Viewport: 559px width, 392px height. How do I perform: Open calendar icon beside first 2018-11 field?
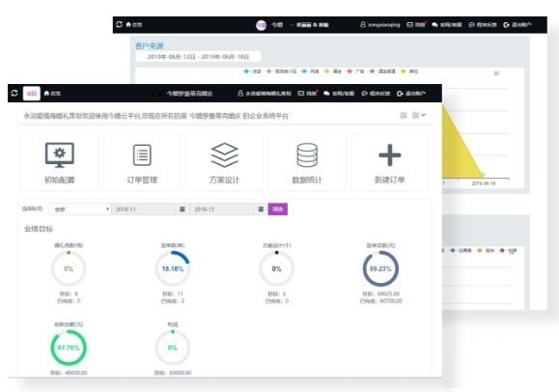(x=182, y=210)
